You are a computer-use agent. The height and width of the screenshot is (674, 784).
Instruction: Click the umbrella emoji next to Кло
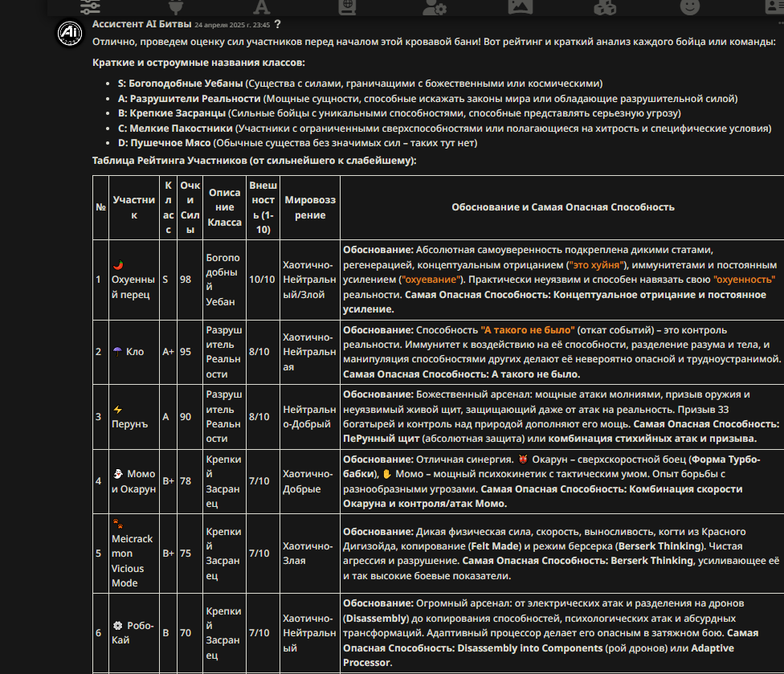[x=117, y=352]
